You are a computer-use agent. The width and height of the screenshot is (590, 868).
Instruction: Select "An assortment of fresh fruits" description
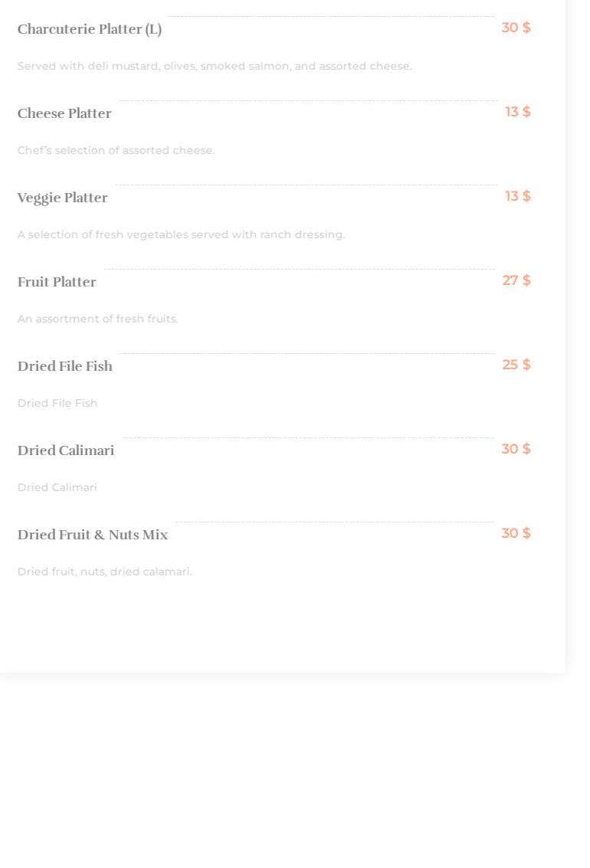(x=97, y=319)
